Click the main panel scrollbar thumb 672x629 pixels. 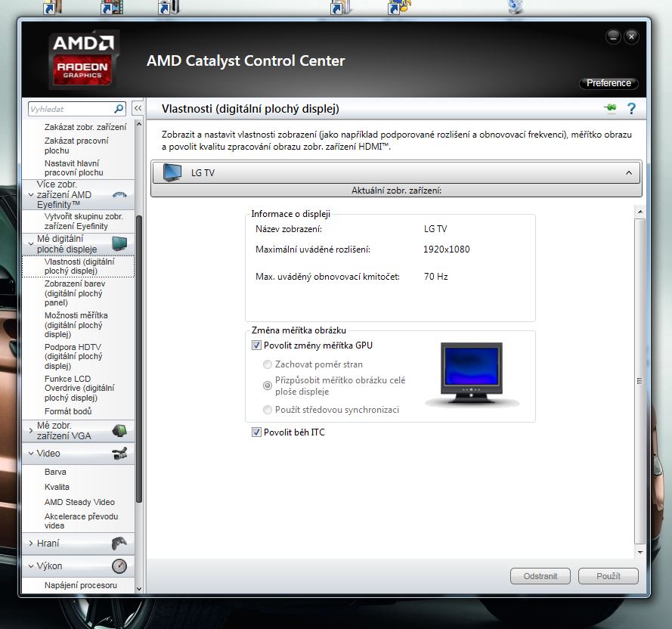pos(639,381)
